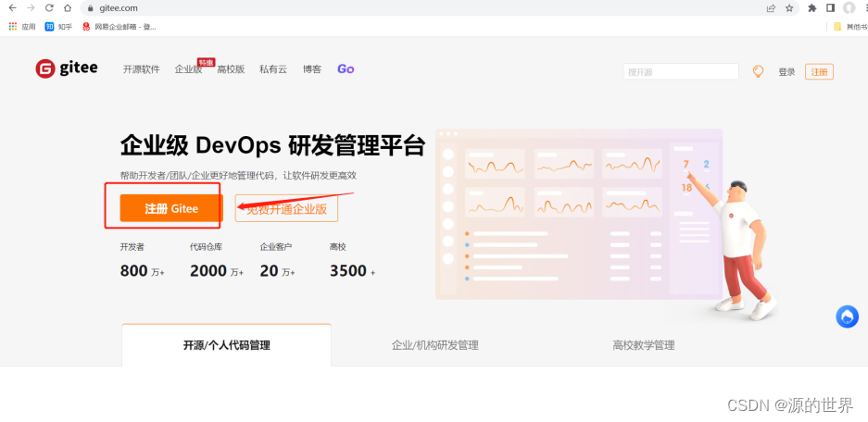This screenshot has height=422, width=868.
Task: Open the browser profile avatar
Action: pos(849,8)
